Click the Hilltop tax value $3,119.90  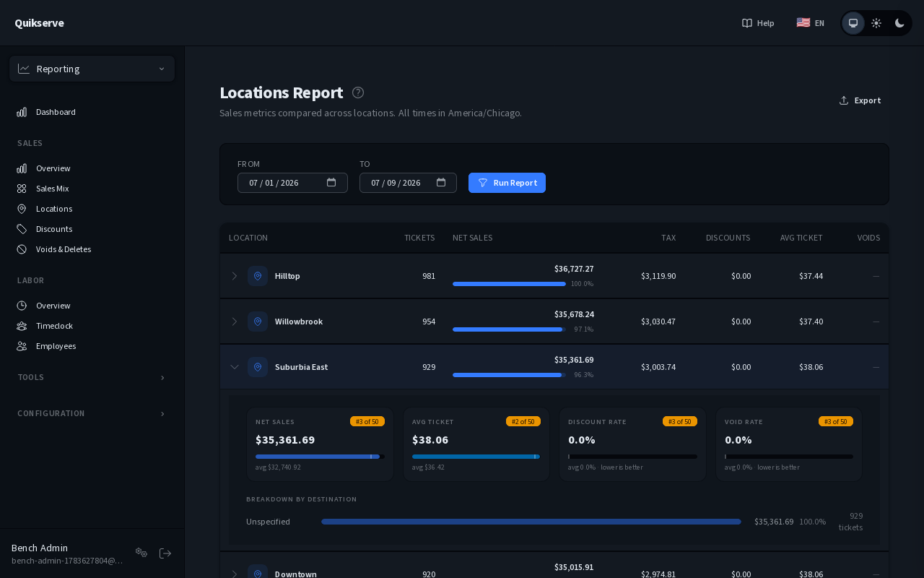coord(658,276)
